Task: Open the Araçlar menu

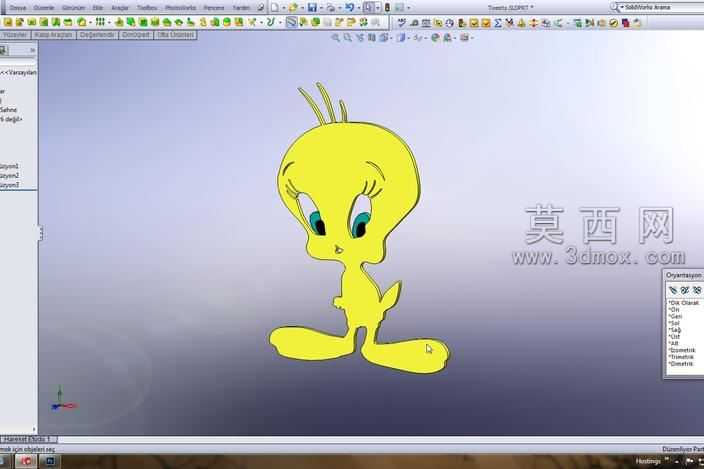Action: click(119, 8)
